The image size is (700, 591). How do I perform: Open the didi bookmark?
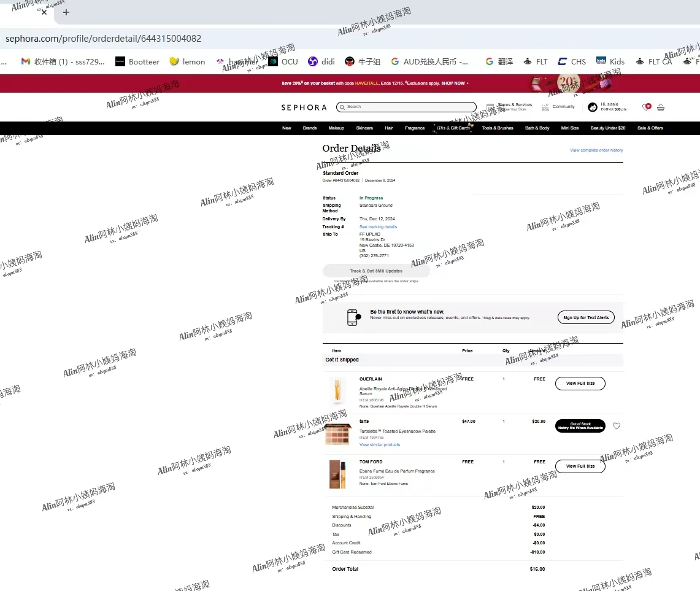[321, 61]
